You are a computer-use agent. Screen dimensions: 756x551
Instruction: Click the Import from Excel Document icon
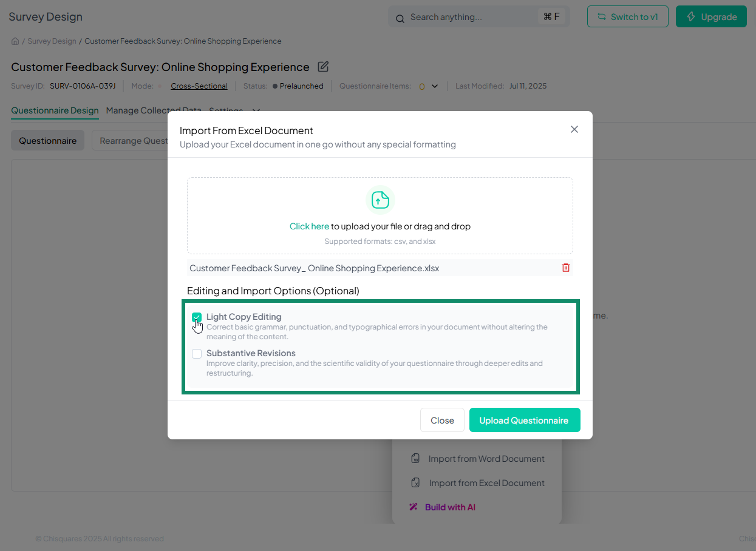coord(416,483)
